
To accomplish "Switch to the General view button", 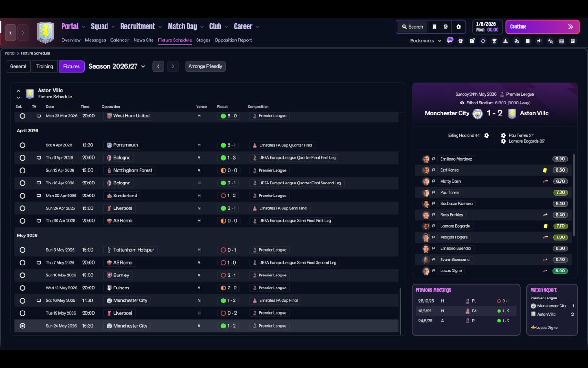I will pos(18,66).
